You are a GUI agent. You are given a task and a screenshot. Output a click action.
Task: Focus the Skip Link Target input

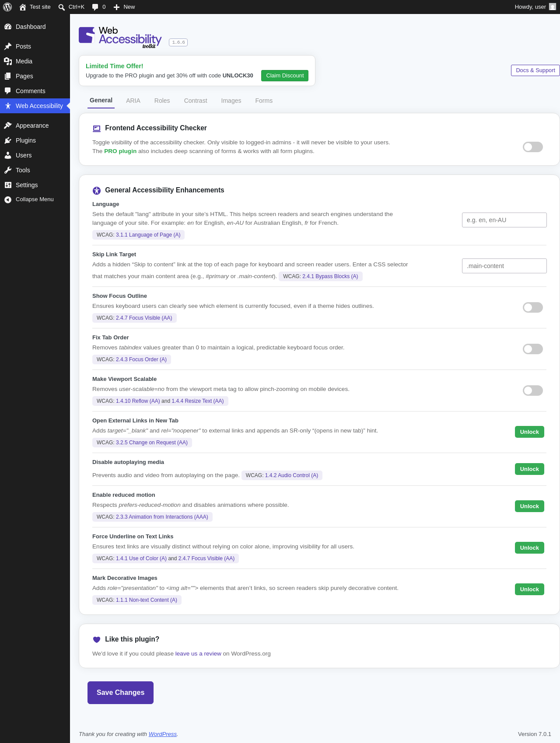pyautogui.click(x=504, y=266)
